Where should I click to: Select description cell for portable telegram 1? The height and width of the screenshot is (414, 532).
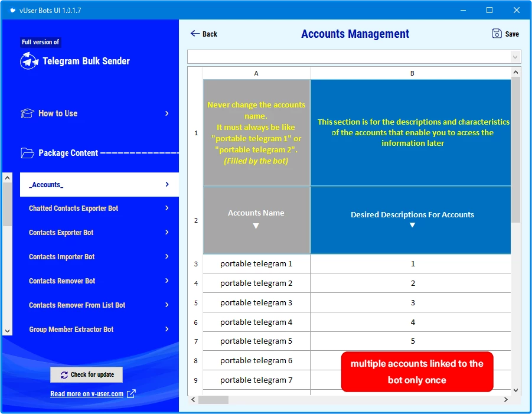pos(411,263)
